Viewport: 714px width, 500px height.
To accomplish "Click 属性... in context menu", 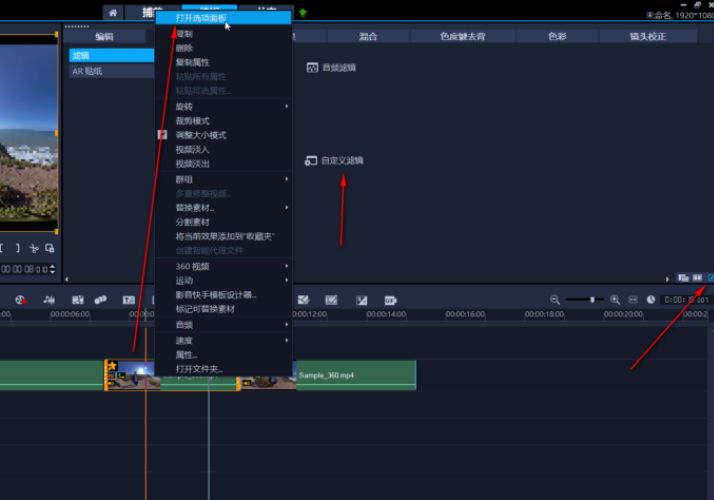I will (187, 355).
